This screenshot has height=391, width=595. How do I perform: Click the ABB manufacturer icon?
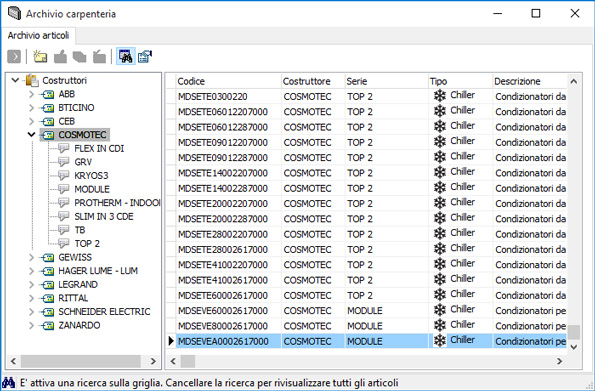(x=47, y=94)
